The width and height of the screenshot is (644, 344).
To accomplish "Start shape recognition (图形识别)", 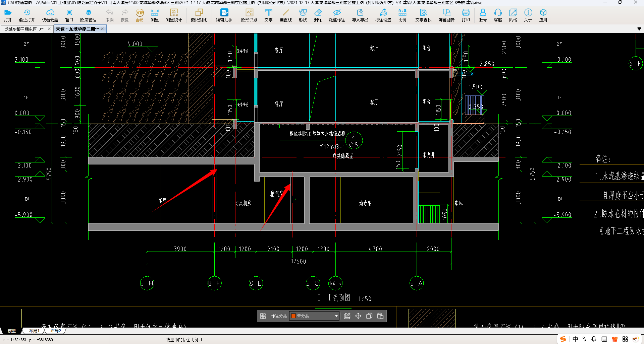I will (249, 15).
